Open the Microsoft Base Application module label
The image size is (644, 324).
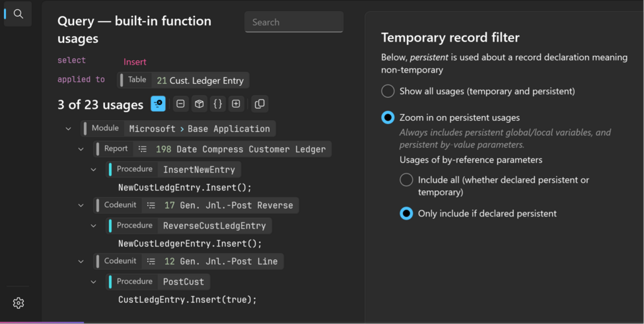(x=178, y=129)
